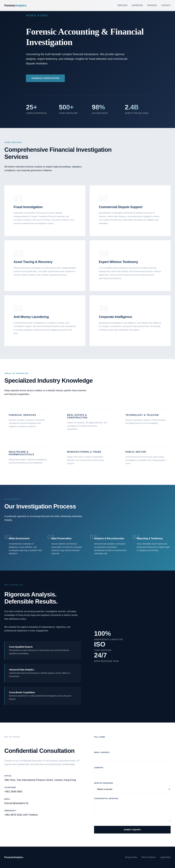Screen dimensions: 175x868
Task: Click the ISO 27001 Certified figure
Action: coord(103,646)
